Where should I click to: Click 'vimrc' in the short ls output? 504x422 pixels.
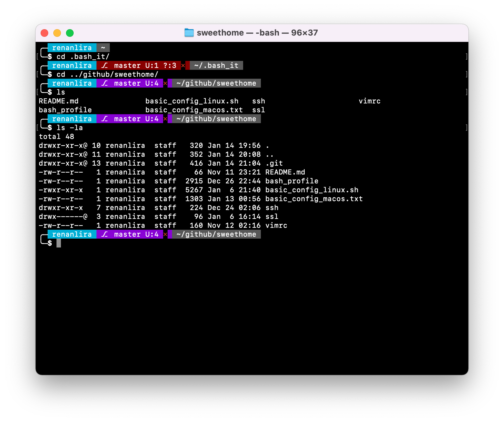tap(370, 101)
